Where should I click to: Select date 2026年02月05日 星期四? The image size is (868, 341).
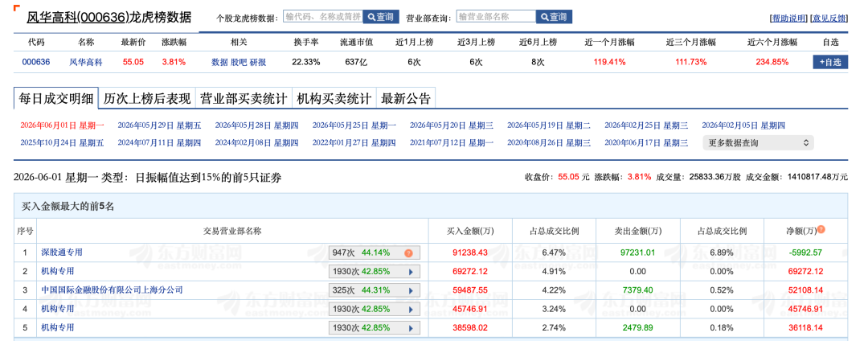click(743, 125)
